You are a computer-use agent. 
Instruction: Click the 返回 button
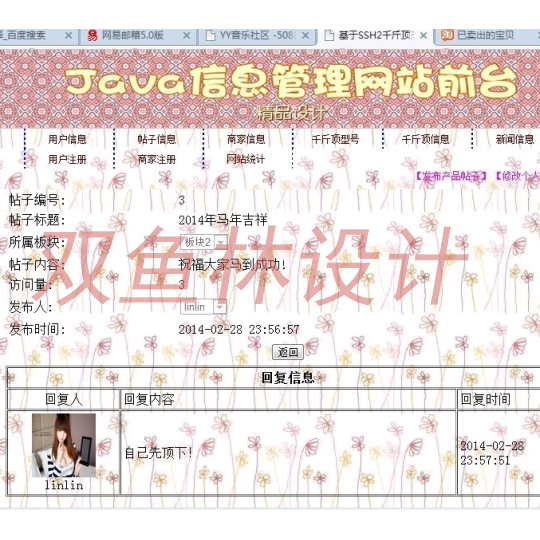(x=288, y=352)
